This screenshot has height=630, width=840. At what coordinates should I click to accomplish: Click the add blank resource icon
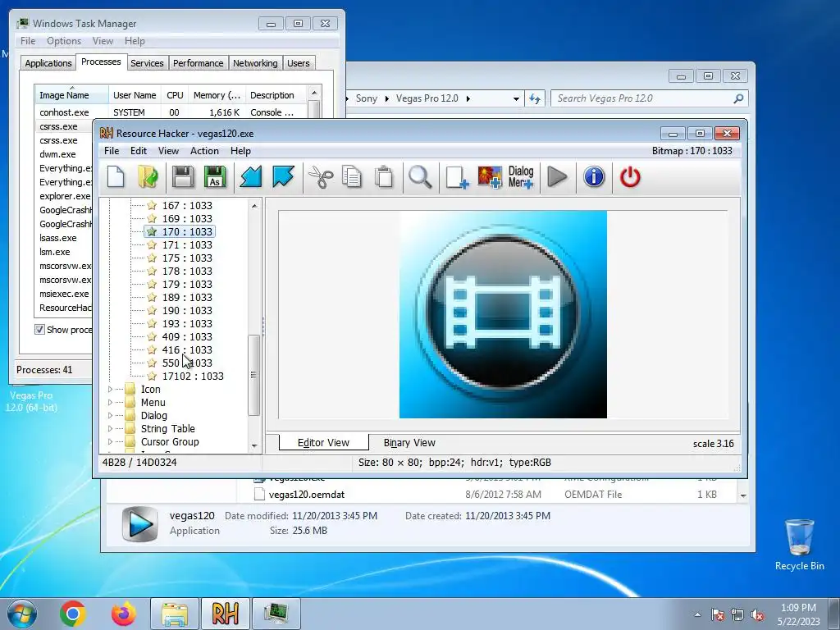pos(457,177)
